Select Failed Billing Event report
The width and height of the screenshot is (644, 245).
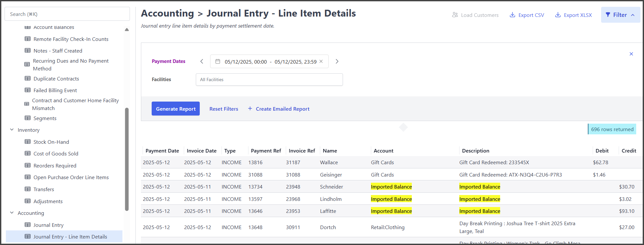55,90
